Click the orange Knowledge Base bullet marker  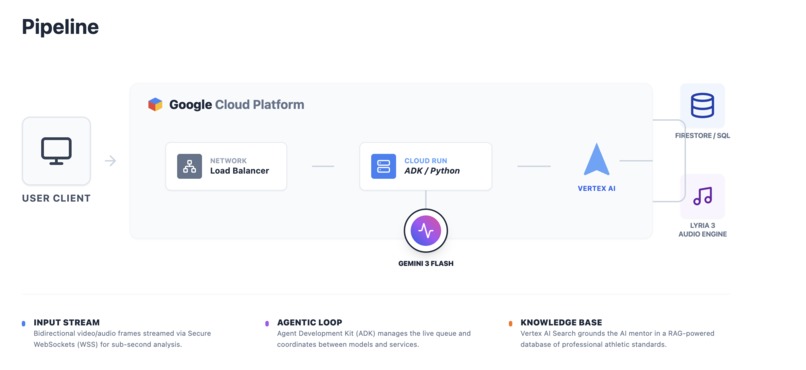pyautogui.click(x=510, y=324)
